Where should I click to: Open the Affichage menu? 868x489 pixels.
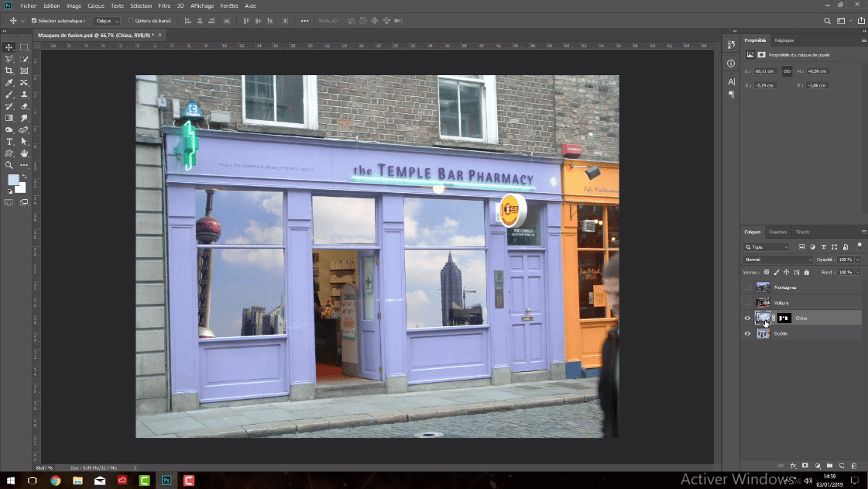coord(202,5)
